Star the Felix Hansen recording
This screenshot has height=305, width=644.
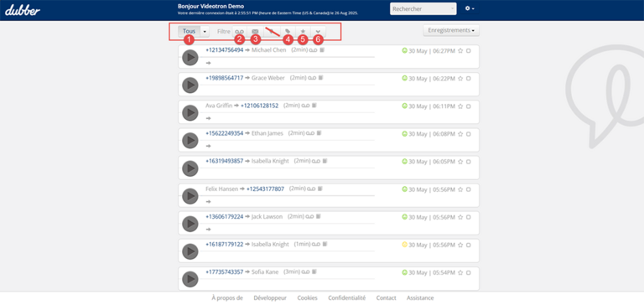tap(460, 189)
